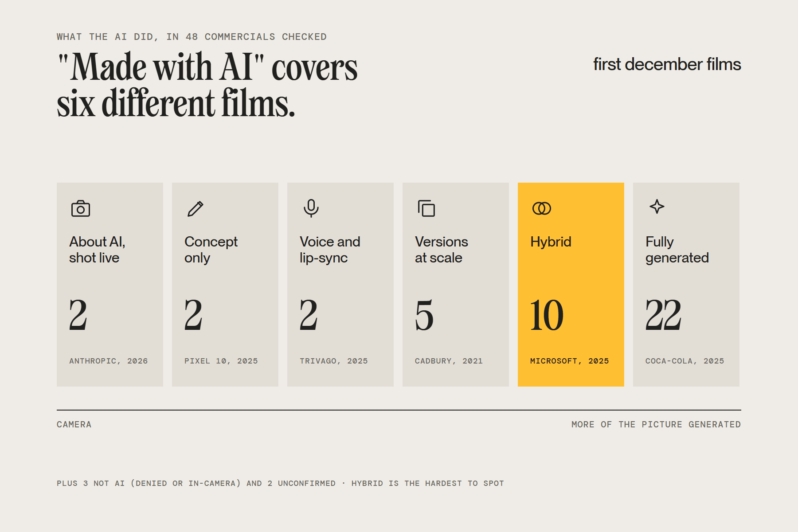Click the 'TRIVAGO, 2025' caption
798x532 pixels.
pos(333,361)
